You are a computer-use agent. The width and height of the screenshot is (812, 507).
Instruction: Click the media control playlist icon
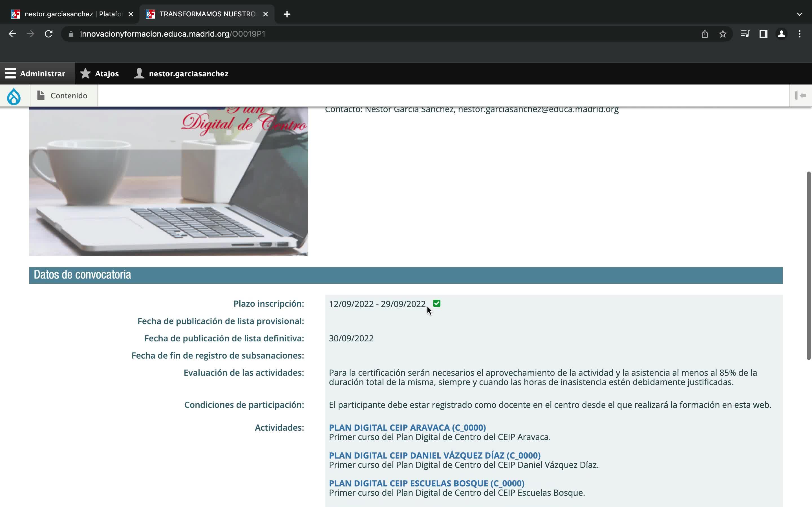pos(745,34)
